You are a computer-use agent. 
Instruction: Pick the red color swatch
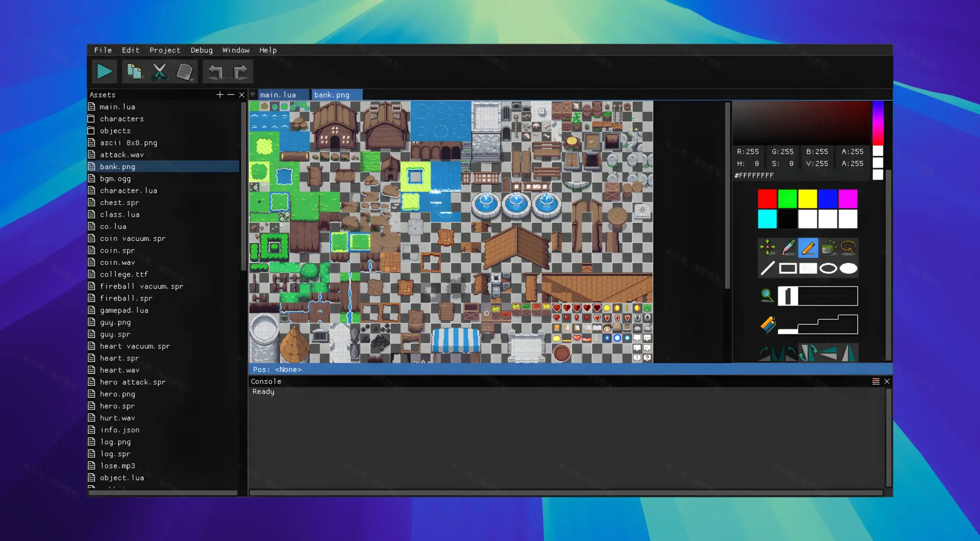(768, 198)
